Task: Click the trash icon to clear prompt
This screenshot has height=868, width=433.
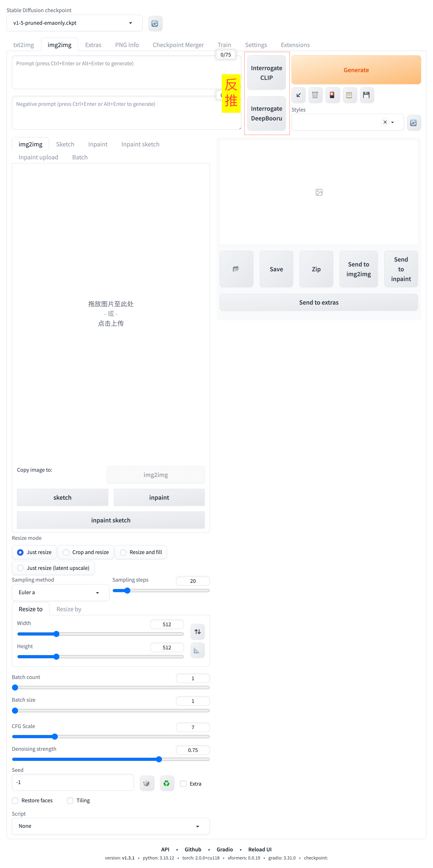Action: click(315, 95)
